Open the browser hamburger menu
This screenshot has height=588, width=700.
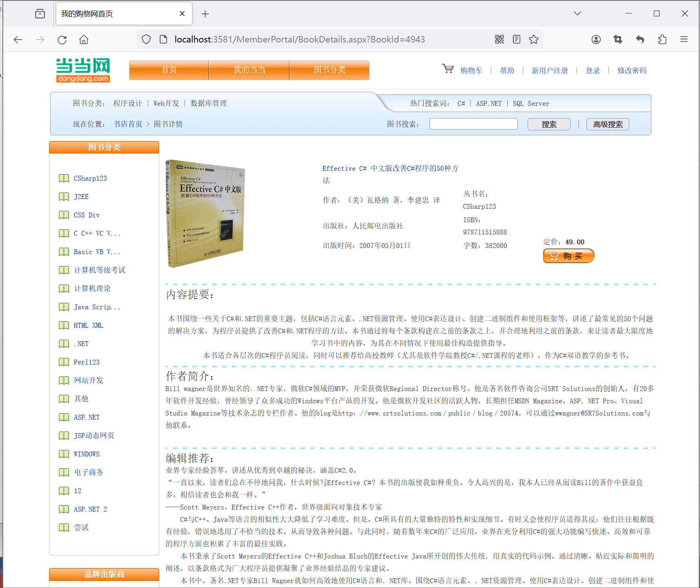click(x=684, y=39)
